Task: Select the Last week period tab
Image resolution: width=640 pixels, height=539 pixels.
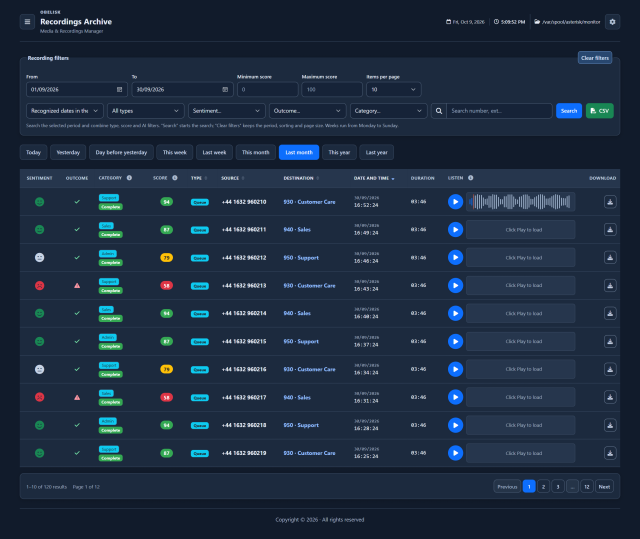Action: (x=214, y=153)
